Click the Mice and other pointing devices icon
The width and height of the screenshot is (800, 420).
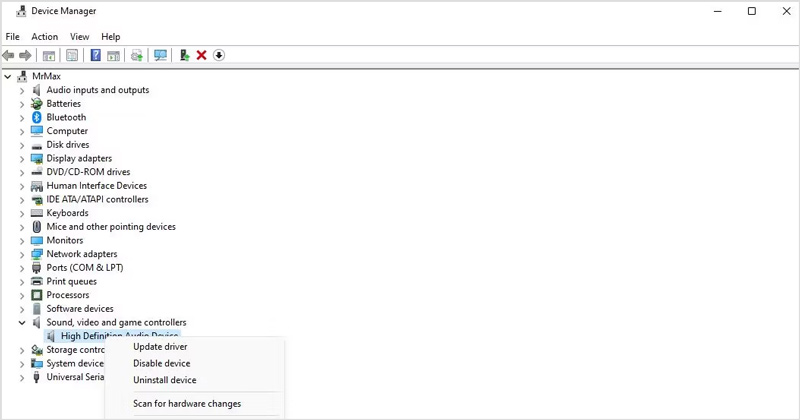tap(37, 227)
